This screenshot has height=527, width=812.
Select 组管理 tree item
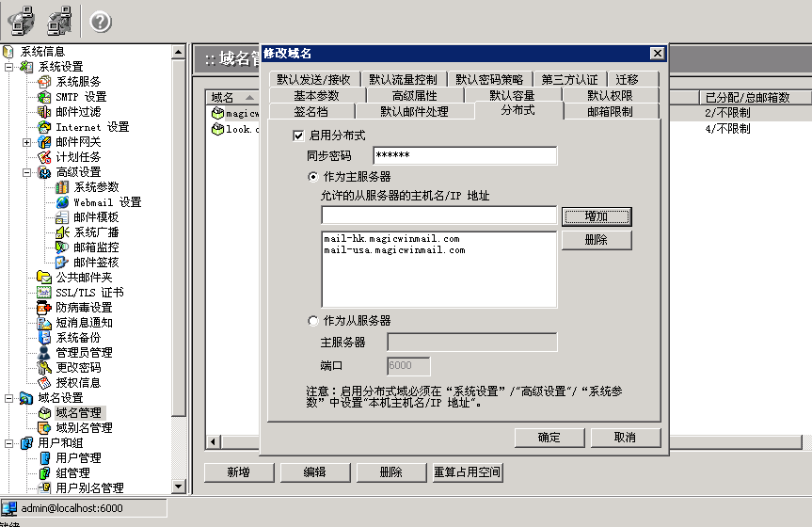pyautogui.click(x=72, y=472)
